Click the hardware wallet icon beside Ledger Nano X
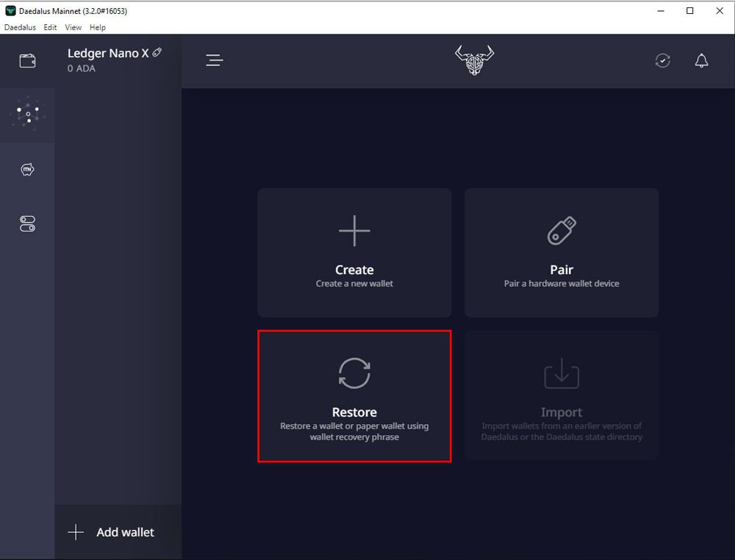The image size is (735, 560). coord(157,53)
